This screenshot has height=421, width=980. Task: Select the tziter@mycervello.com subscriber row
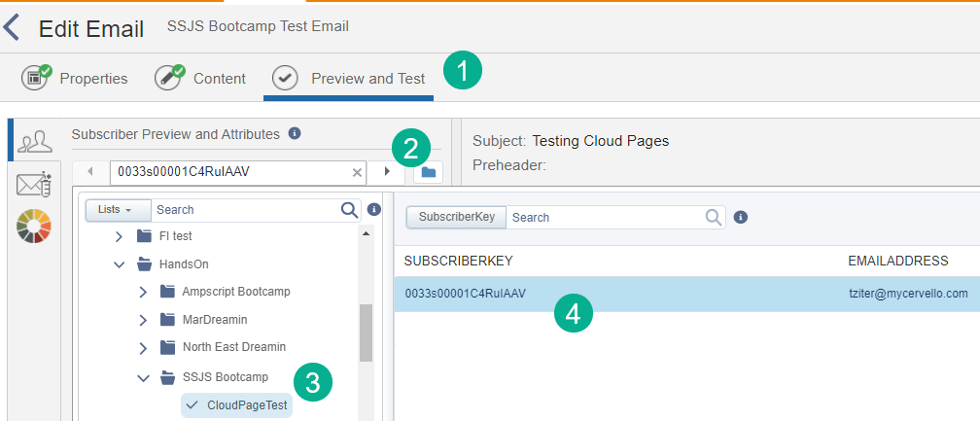[681, 293]
